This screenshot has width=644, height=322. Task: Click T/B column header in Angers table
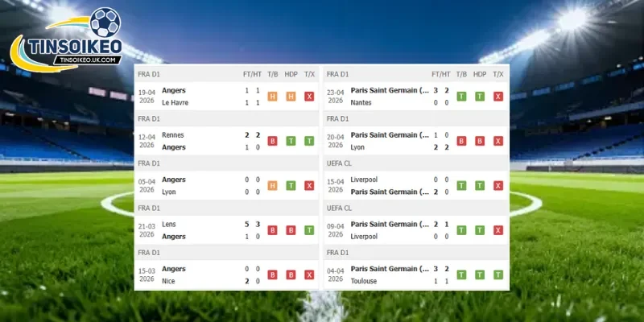[x=273, y=74]
